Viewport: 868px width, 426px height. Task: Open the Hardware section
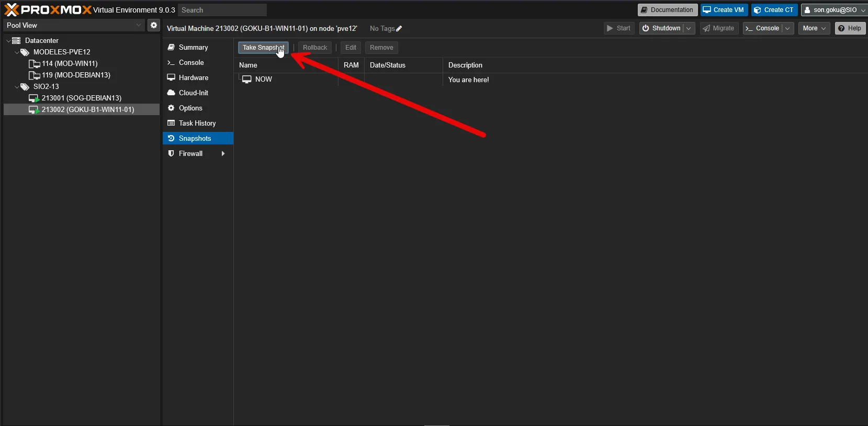pos(193,77)
